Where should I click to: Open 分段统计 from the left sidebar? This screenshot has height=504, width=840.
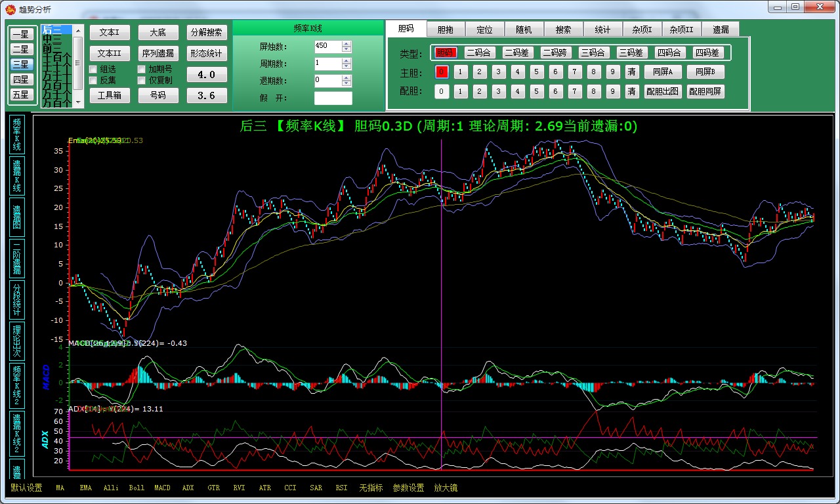point(17,299)
